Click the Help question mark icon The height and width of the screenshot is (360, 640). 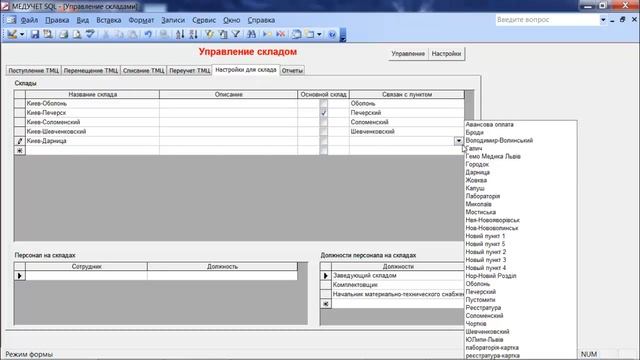click(x=332, y=34)
